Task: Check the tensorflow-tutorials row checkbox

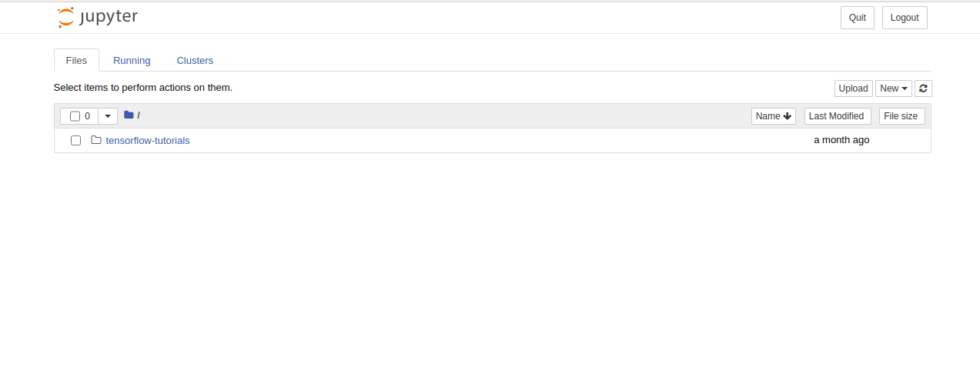Action: coord(75,140)
